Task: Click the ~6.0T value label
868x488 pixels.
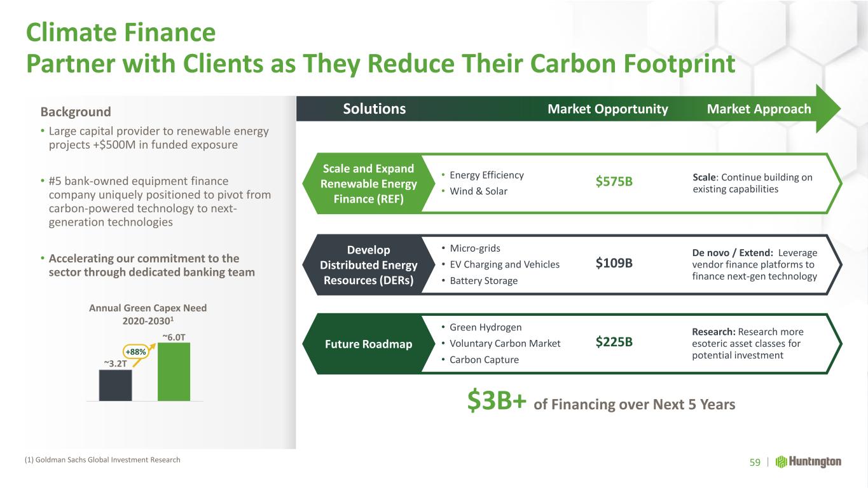Action: click(174, 337)
